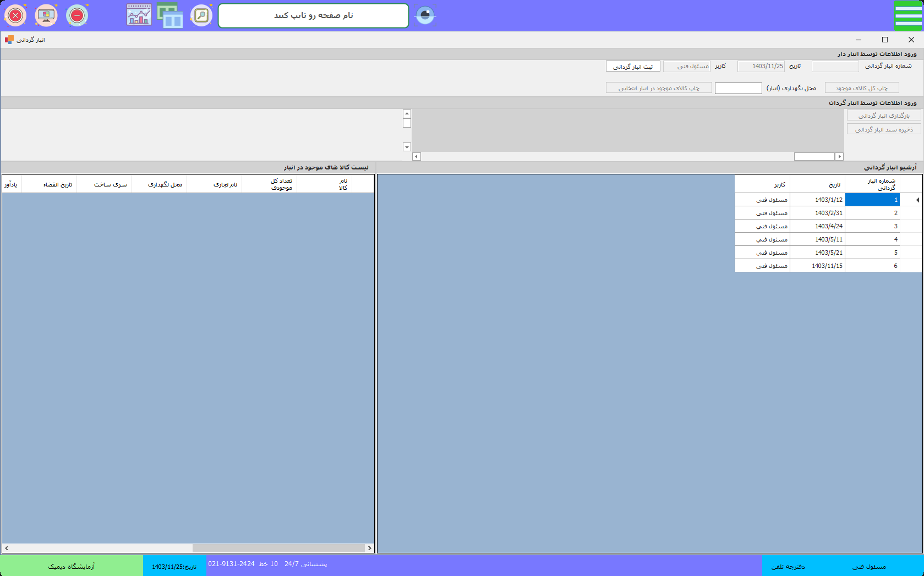Open the green hamburger menu
The width and height of the screenshot is (924, 576).
(x=908, y=15)
